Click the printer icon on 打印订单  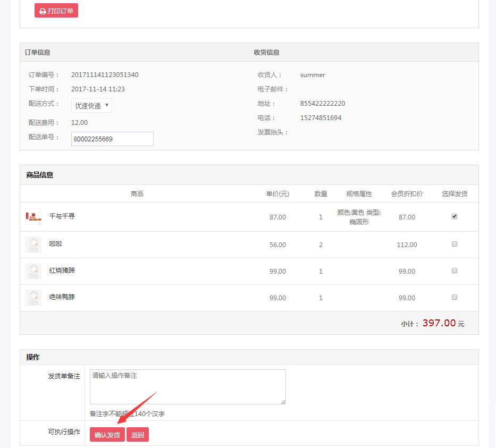tap(43, 11)
